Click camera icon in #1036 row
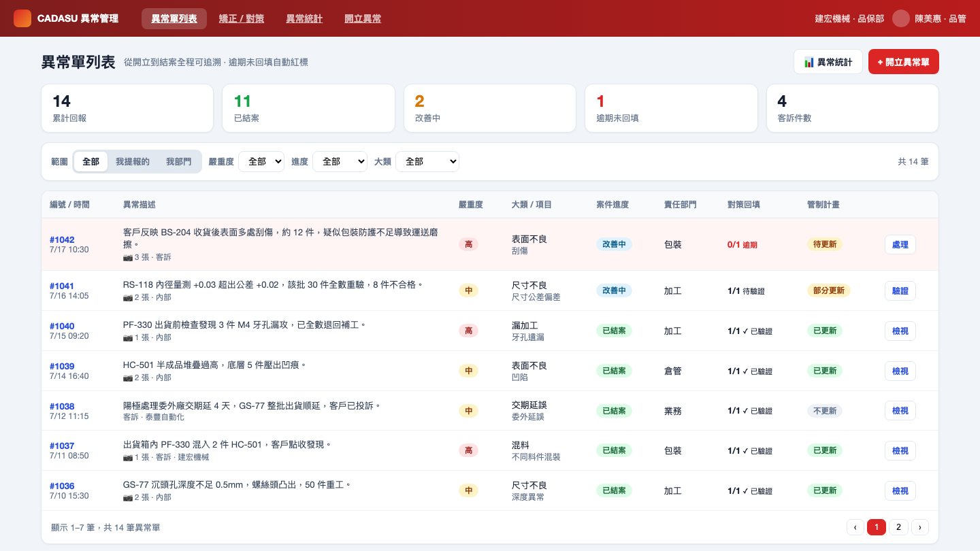 point(128,498)
